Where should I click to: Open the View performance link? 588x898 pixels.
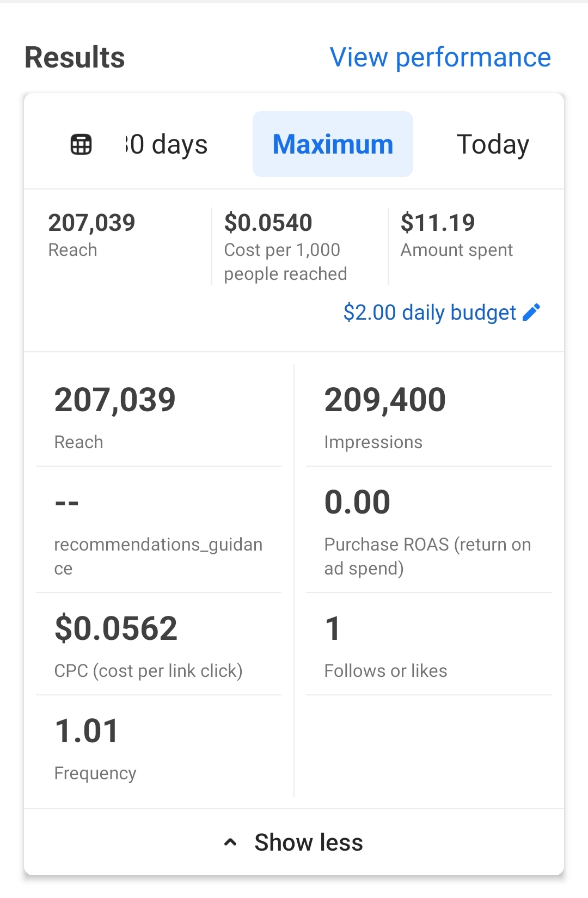(440, 57)
